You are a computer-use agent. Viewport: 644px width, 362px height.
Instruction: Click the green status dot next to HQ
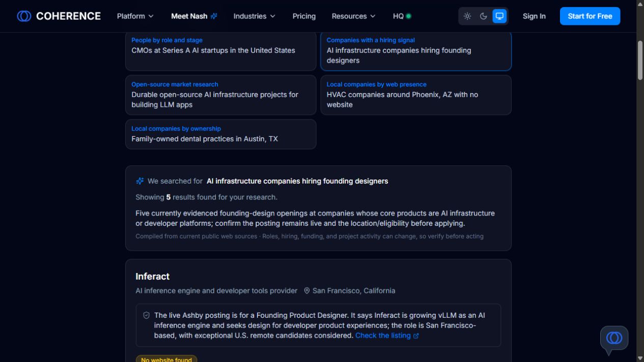pyautogui.click(x=409, y=16)
